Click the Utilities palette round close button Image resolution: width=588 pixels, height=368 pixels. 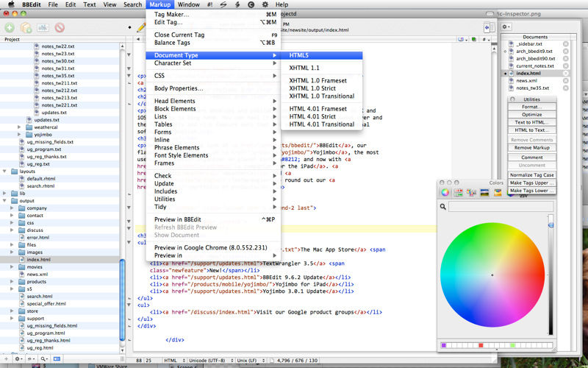click(512, 99)
